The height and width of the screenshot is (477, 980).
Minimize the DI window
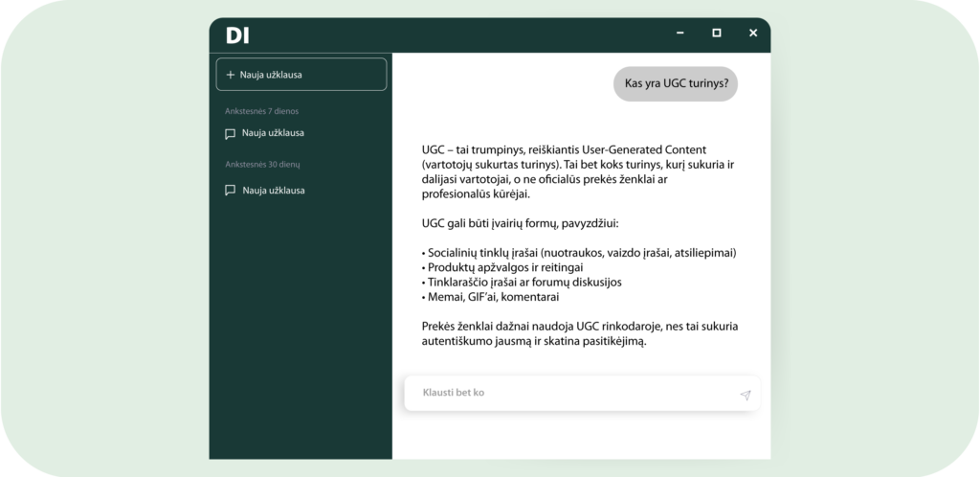click(x=680, y=34)
